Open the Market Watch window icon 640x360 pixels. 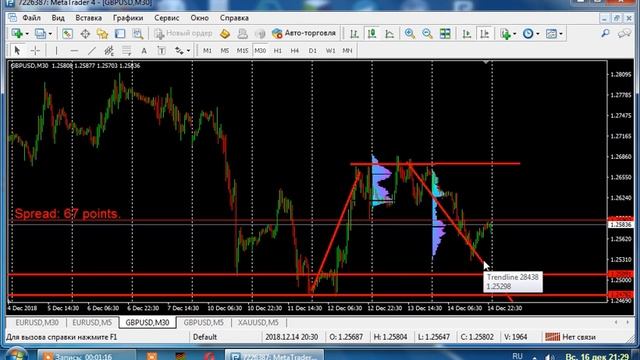[67, 33]
